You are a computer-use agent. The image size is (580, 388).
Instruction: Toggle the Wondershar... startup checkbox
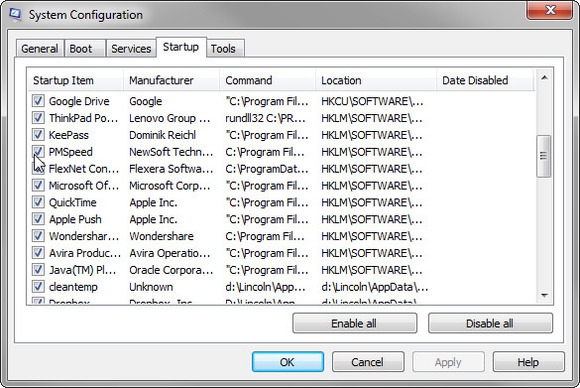[x=38, y=236]
